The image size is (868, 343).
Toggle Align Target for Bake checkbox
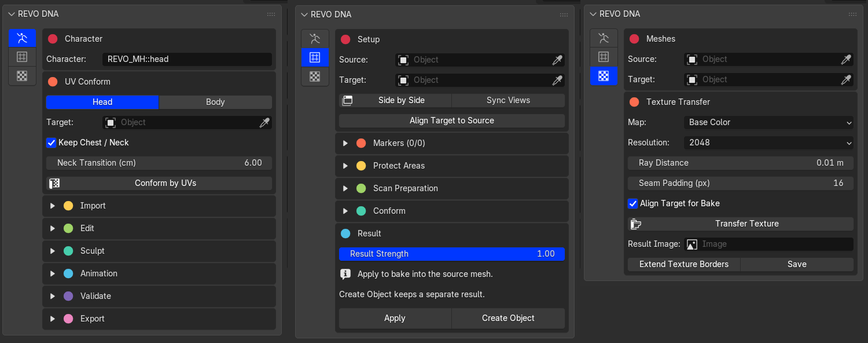click(633, 203)
